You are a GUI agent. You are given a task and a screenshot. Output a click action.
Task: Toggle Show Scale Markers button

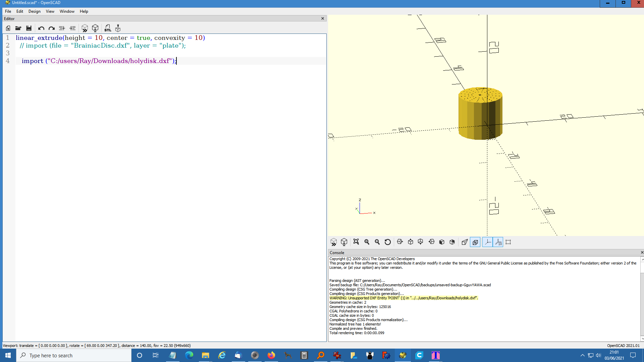tap(498, 242)
